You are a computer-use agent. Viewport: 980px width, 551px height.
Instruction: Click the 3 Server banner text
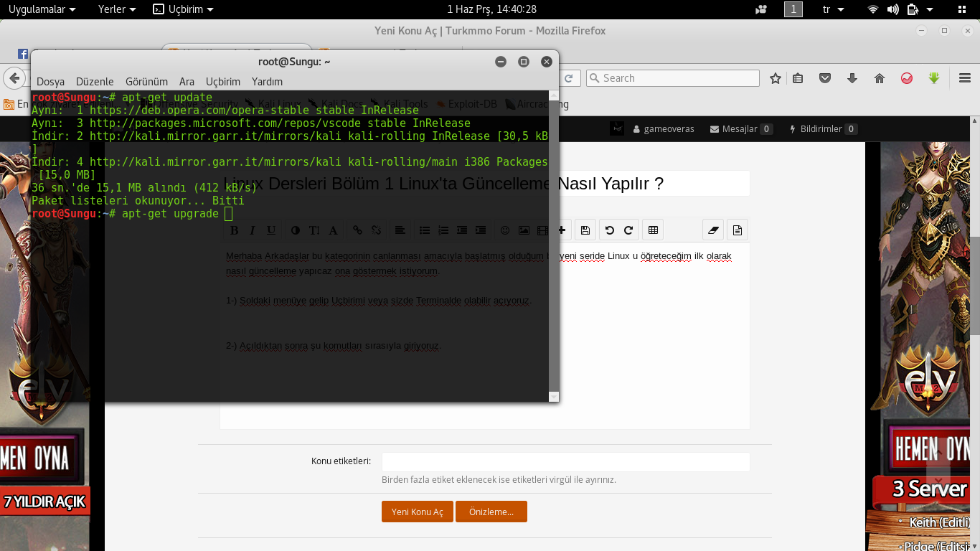930,489
